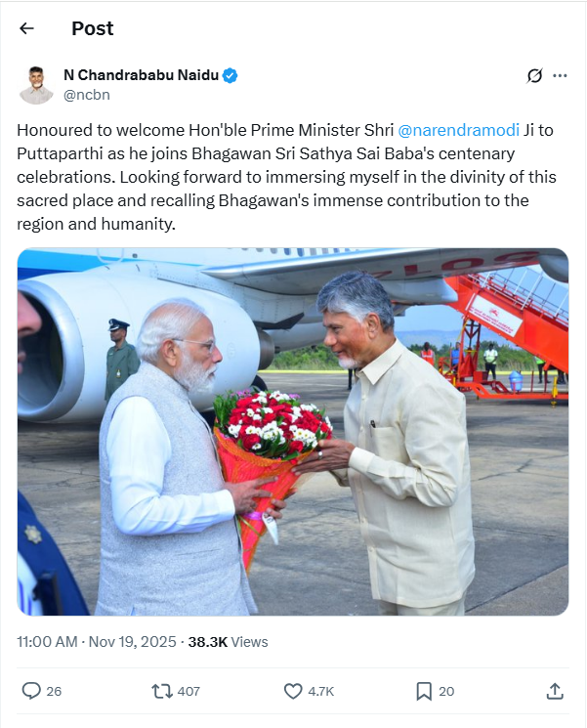Click the 4.7K likes count
This screenshot has width=587, height=728.
[321, 691]
